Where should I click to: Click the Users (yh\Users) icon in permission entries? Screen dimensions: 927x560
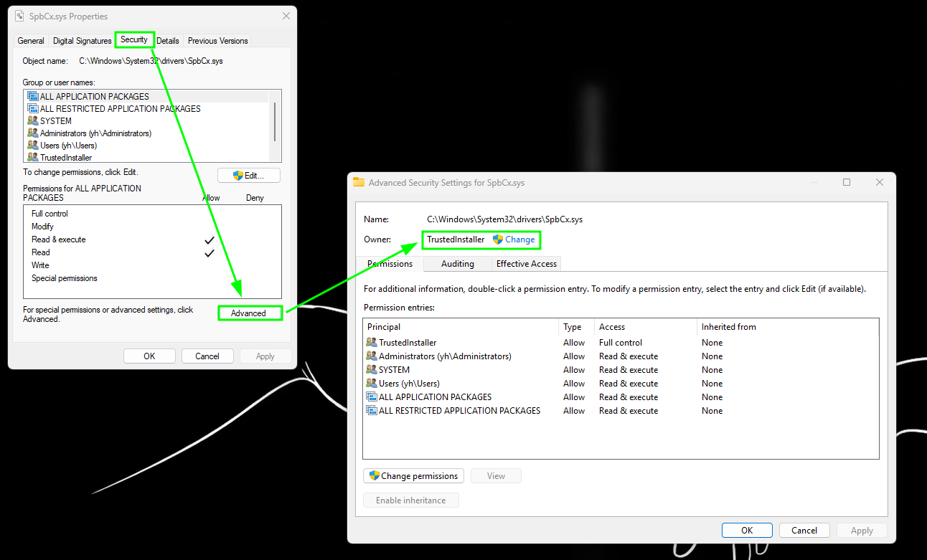371,384
